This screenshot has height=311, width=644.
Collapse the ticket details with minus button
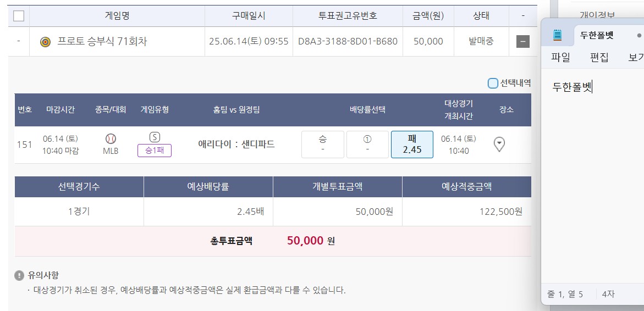coord(523,41)
